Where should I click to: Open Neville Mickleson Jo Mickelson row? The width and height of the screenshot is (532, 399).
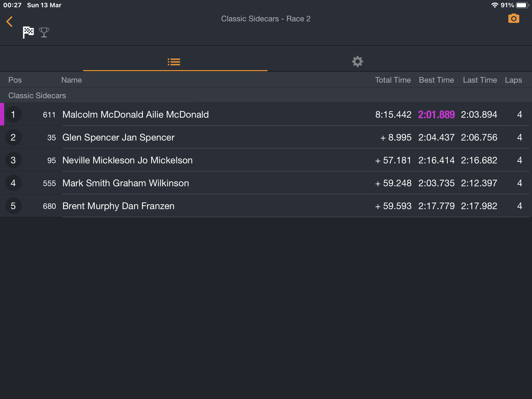266,160
